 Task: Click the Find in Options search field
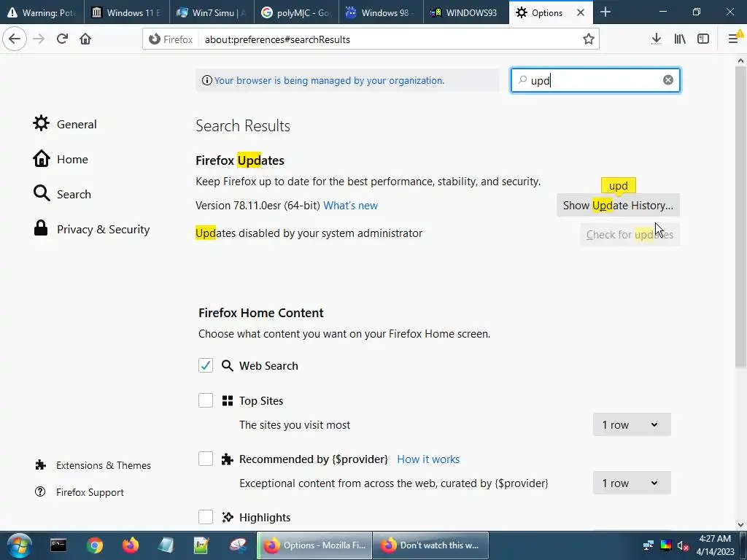coord(595,80)
